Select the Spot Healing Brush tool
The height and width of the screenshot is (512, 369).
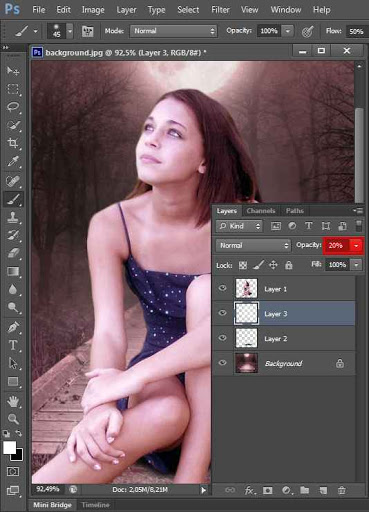[x=13, y=180]
